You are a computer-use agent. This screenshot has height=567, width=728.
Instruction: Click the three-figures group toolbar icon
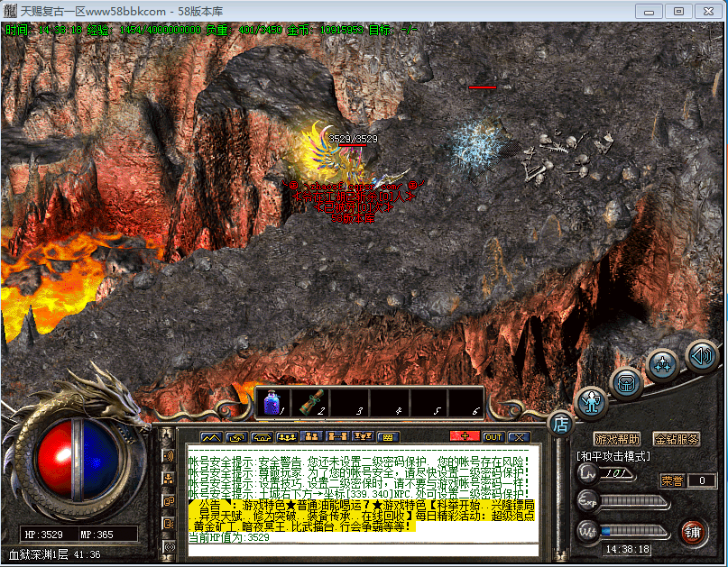287,437
